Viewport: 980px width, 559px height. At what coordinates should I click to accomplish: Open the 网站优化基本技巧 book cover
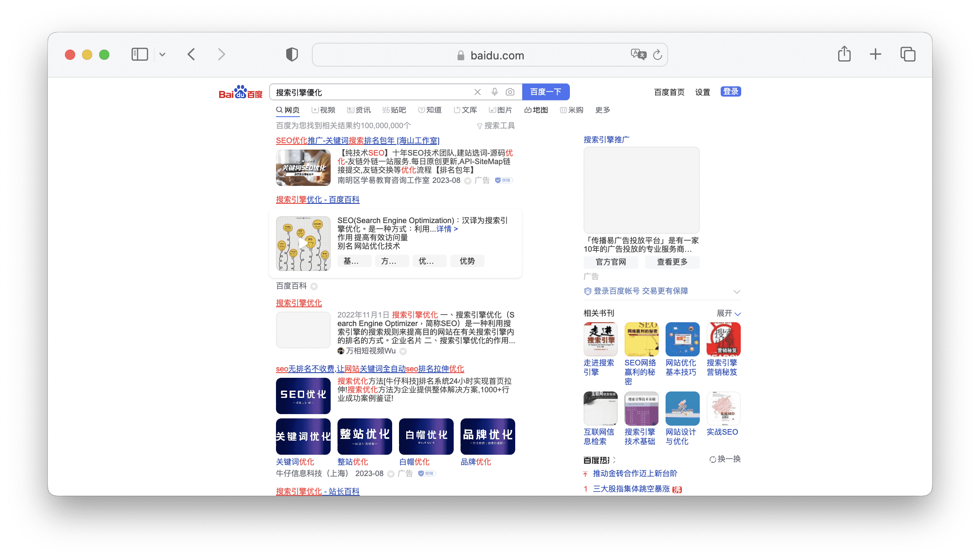click(683, 339)
